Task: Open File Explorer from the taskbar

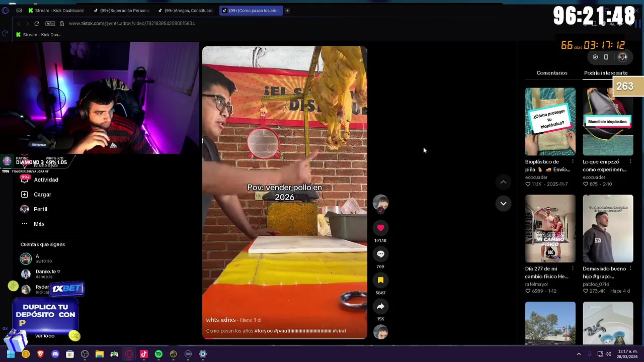Action: (100, 354)
